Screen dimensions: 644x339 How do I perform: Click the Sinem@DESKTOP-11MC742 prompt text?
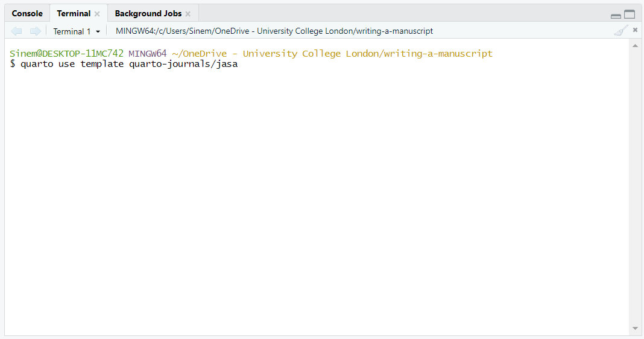(x=66, y=53)
